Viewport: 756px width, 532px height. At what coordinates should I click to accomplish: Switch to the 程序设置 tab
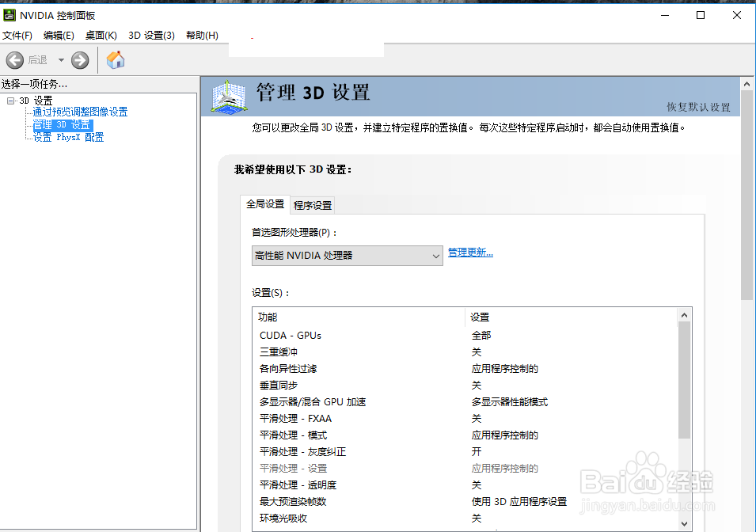[x=312, y=204]
